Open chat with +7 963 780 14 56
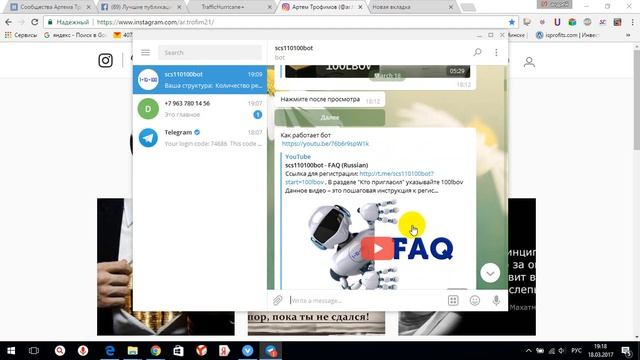 [200, 109]
